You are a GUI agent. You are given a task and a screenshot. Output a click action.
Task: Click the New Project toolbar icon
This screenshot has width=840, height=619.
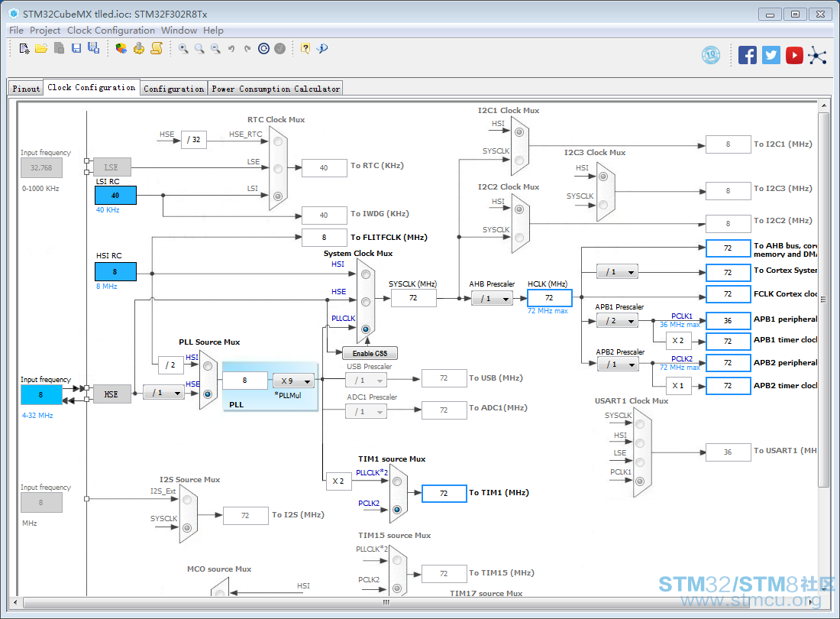(24, 49)
